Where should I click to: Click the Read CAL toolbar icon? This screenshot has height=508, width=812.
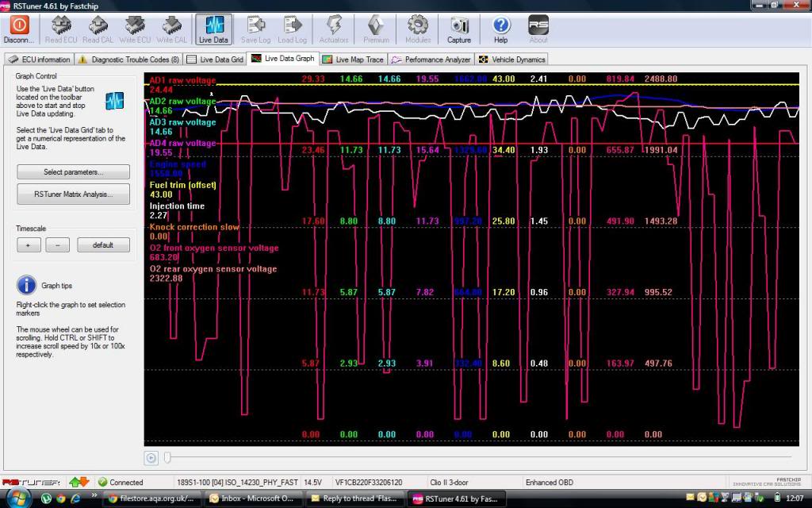[98, 29]
